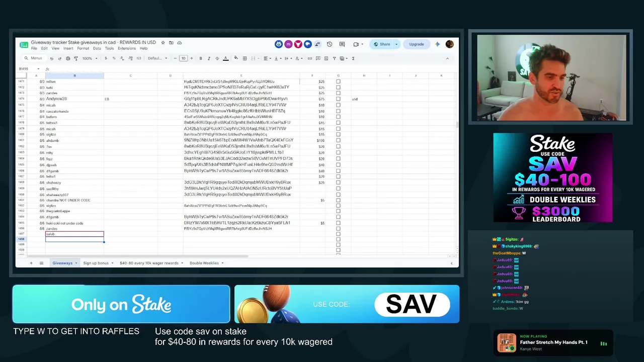Increase decimal places
Screen dimensions: 644x362
point(130,58)
